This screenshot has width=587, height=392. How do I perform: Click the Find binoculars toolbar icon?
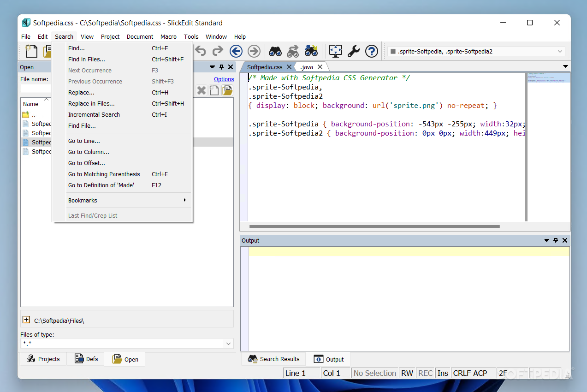click(275, 51)
